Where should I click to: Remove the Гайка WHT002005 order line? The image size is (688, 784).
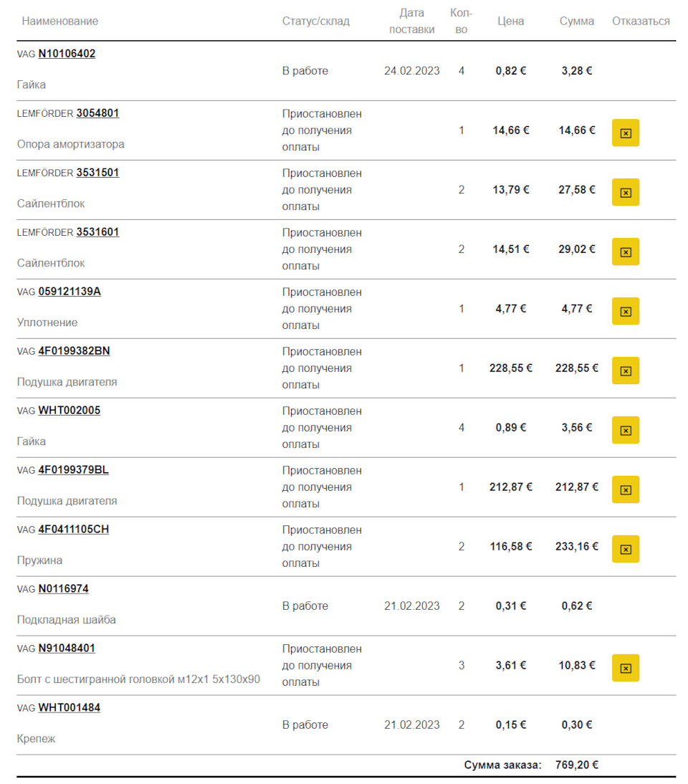click(625, 431)
